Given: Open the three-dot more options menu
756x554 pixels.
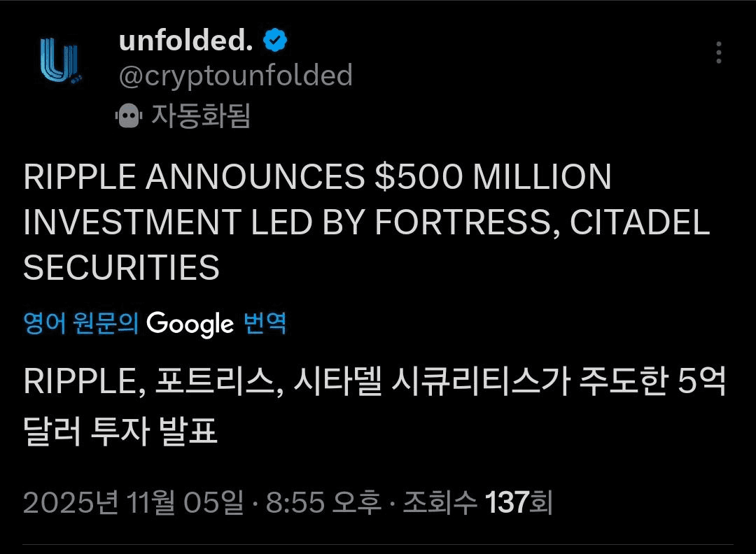Looking at the screenshot, I should pyautogui.click(x=718, y=53).
